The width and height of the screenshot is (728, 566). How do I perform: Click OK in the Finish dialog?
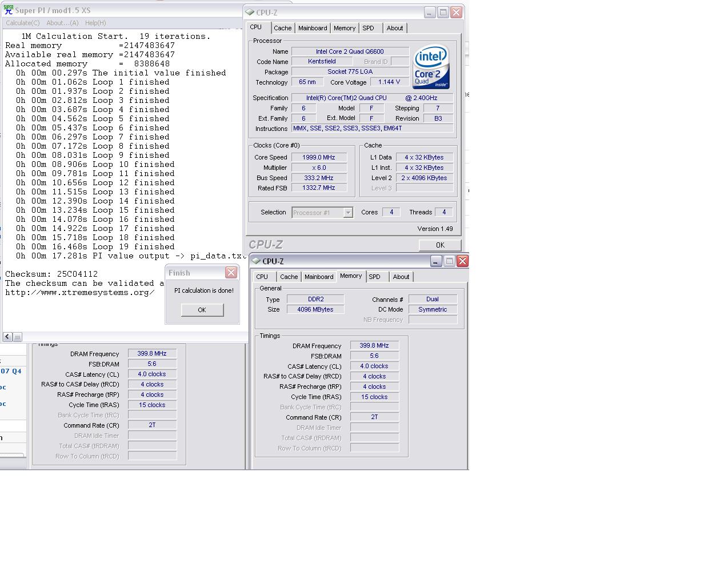point(202,310)
